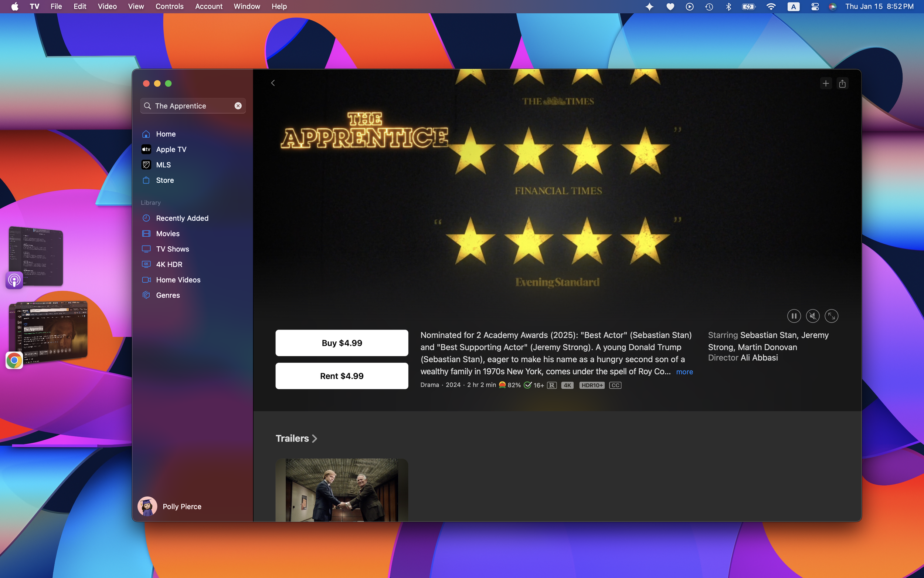Play The Apprentice trailer thumbnail

(x=342, y=489)
